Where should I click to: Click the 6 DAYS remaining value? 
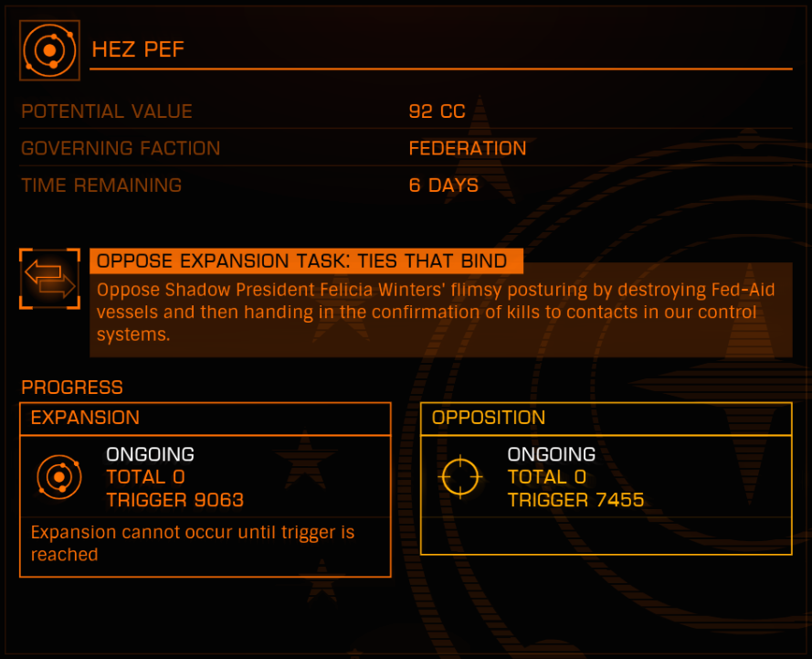(444, 186)
